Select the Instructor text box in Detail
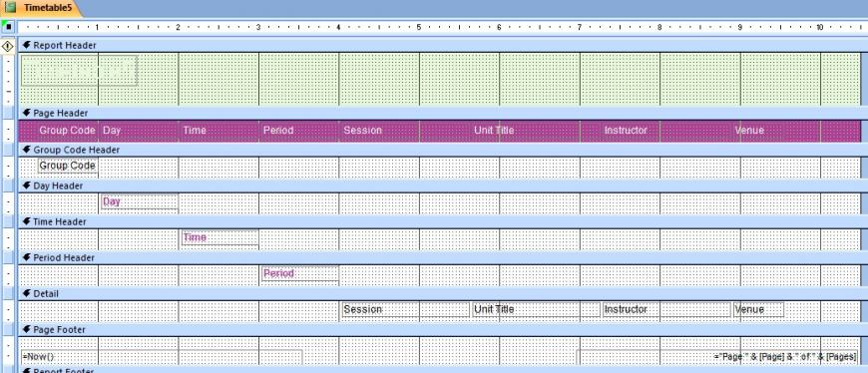The image size is (868, 373). click(x=666, y=309)
